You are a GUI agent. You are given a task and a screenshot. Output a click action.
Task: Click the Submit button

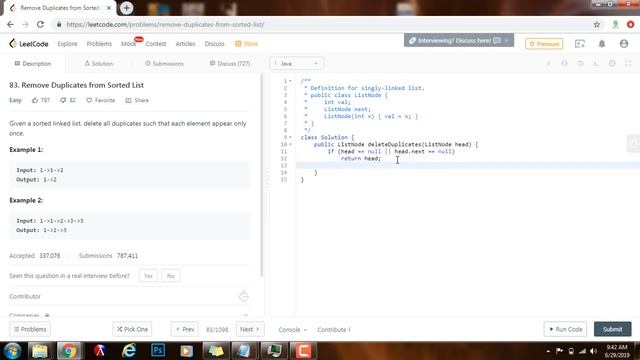point(612,329)
